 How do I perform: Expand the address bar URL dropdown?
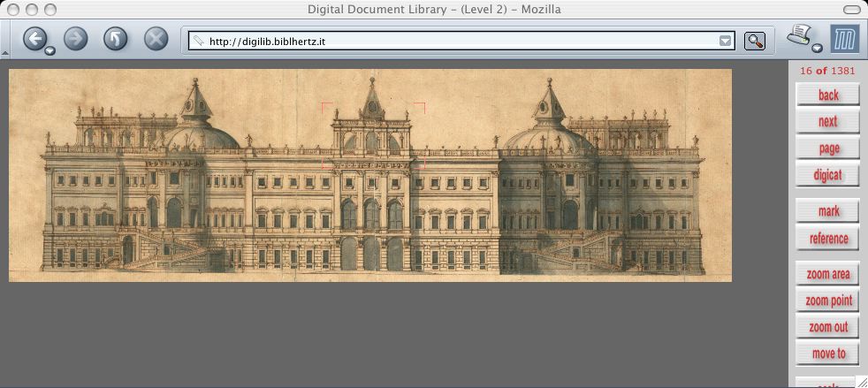tap(725, 41)
